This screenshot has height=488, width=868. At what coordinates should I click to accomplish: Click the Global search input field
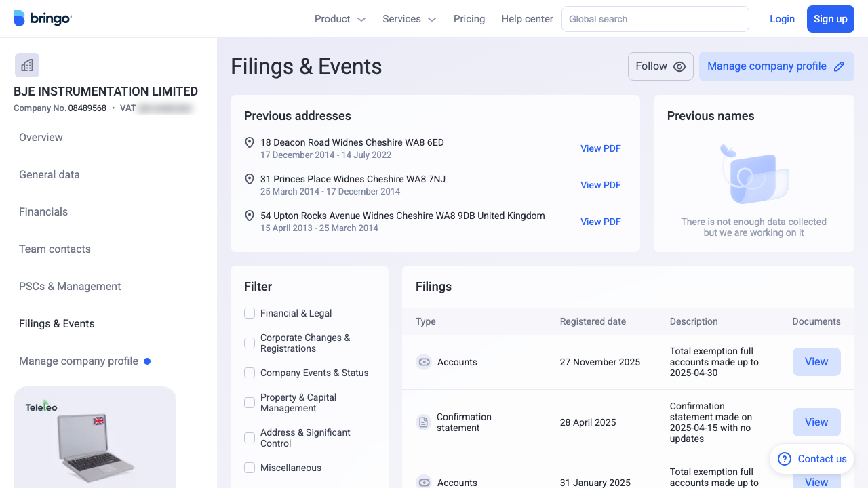654,19
